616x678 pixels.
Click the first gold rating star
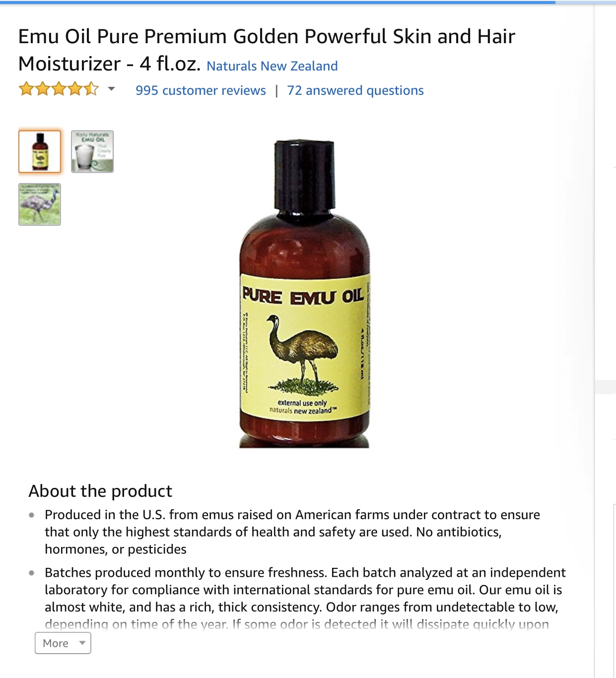[26, 89]
